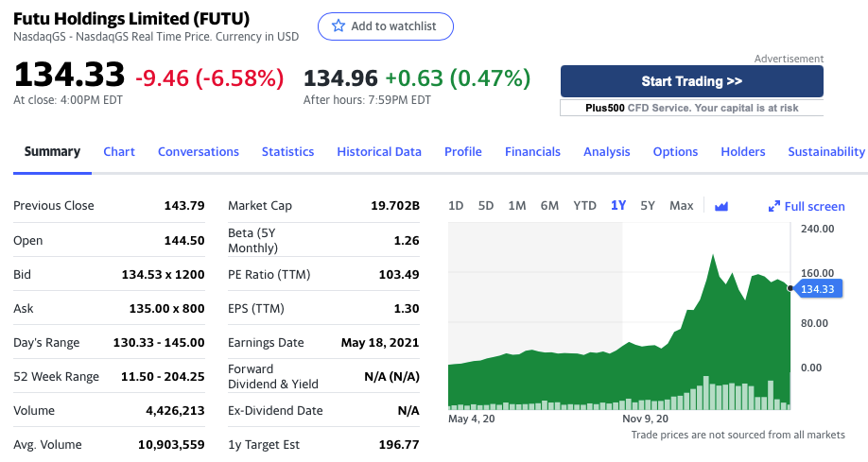Click the Start Trading advertisement button
868x462 pixels.
[x=692, y=81]
